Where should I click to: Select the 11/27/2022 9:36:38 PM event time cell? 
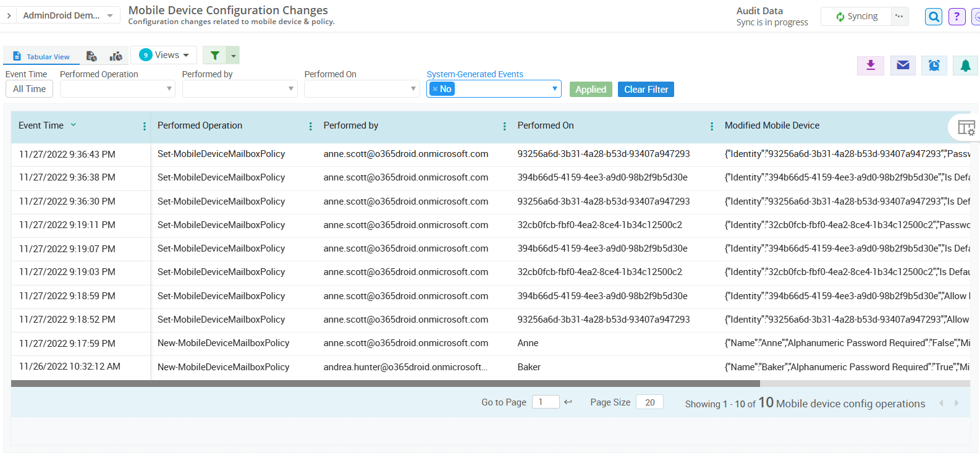[67, 177]
